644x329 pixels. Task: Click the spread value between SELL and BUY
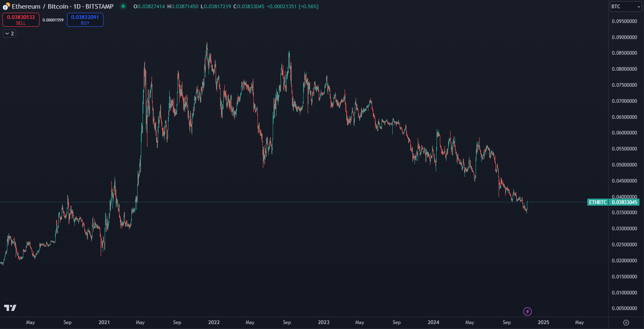point(53,20)
